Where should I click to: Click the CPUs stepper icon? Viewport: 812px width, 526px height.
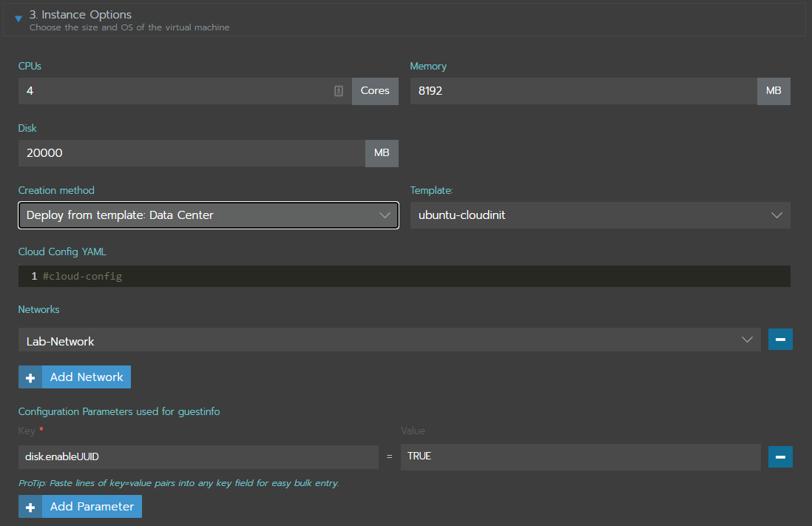click(339, 91)
